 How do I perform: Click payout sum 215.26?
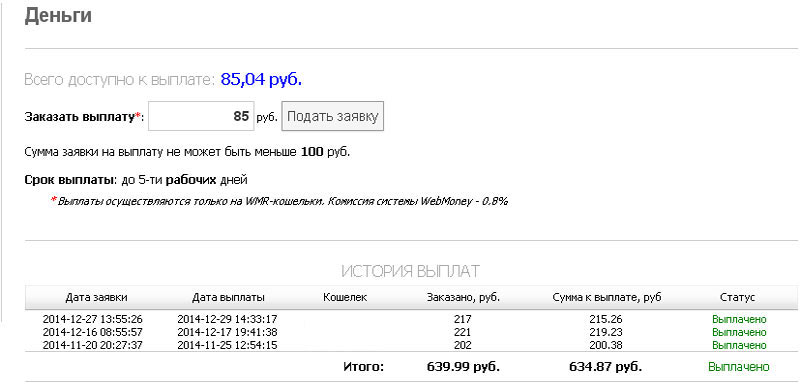point(605,320)
